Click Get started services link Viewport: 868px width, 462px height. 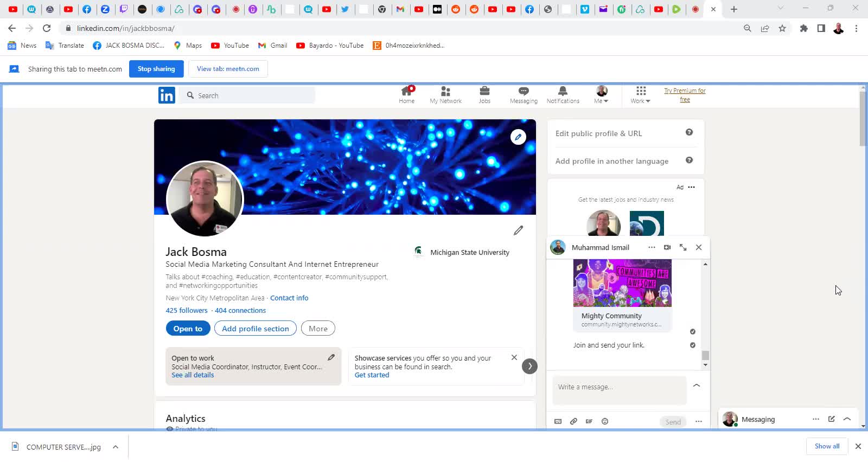click(372, 375)
